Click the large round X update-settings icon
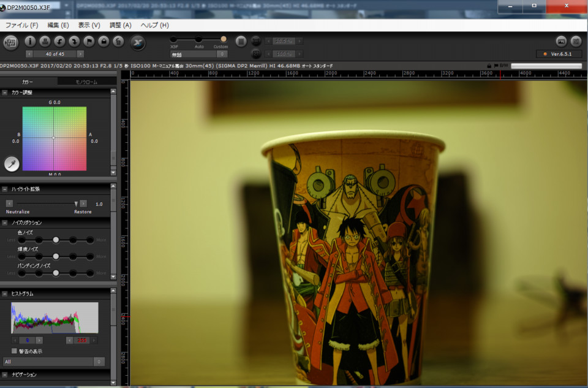Screen dimensions: 588x388 (x=138, y=42)
